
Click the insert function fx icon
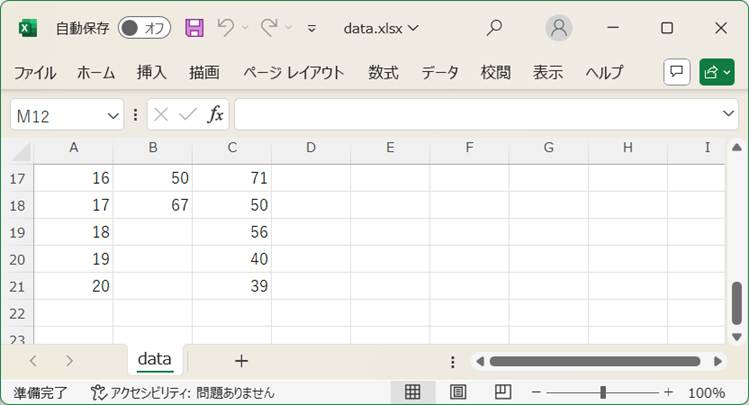coord(215,115)
